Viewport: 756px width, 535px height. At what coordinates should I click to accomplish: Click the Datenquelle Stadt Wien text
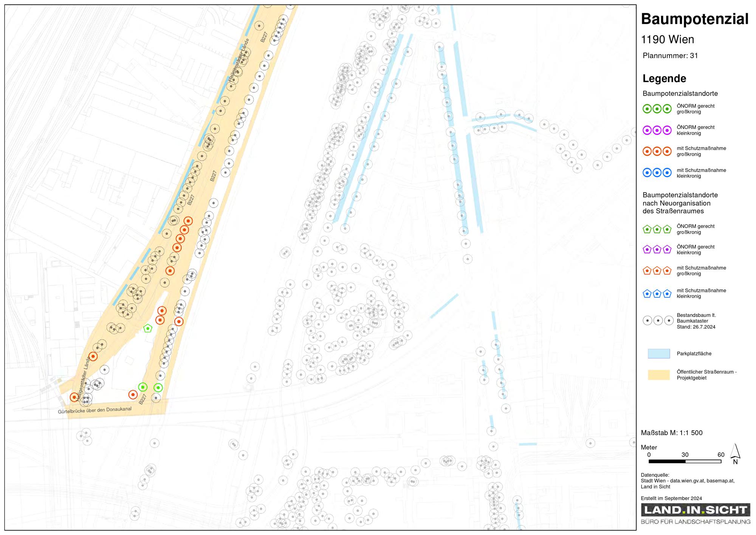pyautogui.click(x=688, y=481)
